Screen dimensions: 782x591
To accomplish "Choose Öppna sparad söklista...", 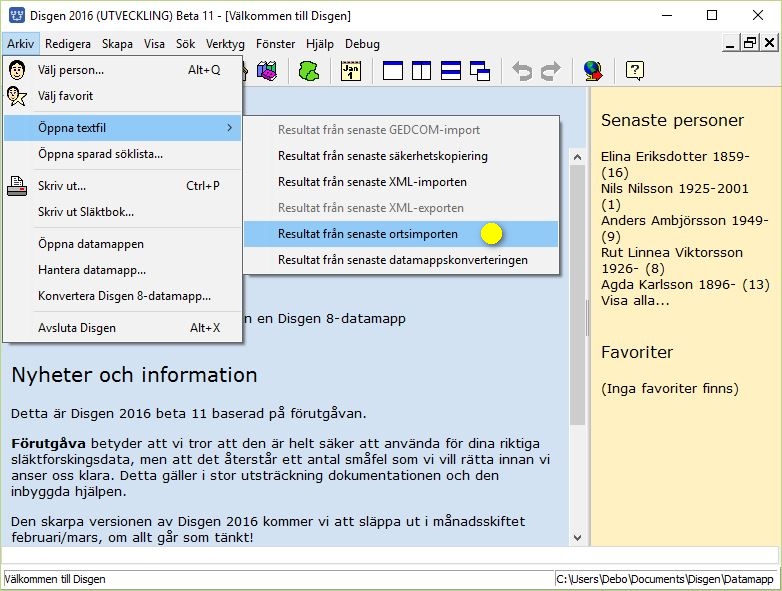I will pyautogui.click(x=123, y=154).
